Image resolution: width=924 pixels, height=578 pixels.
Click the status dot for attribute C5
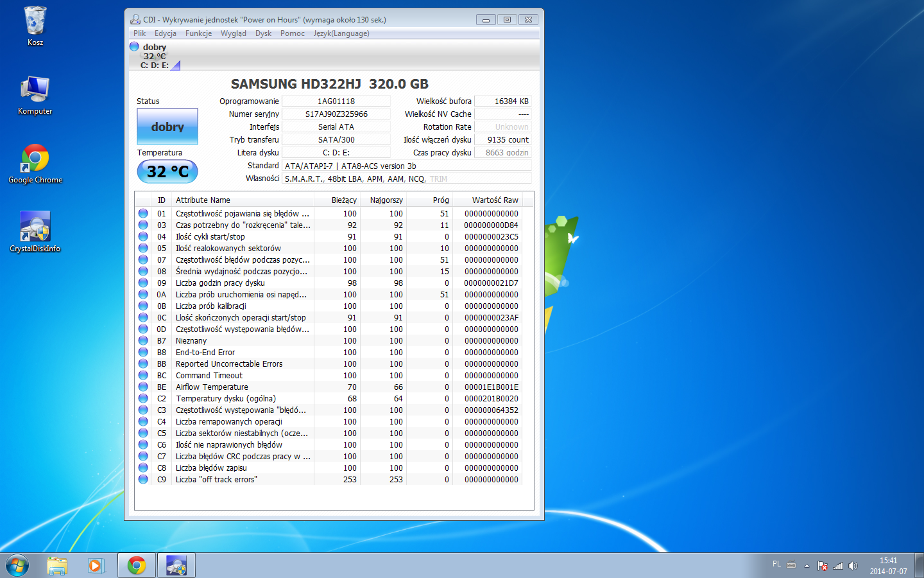coord(143,433)
